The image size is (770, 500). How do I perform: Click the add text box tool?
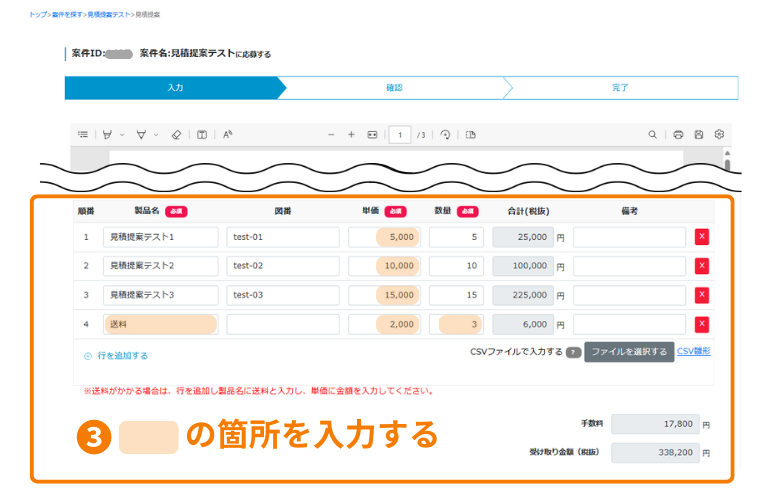point(202,134)
